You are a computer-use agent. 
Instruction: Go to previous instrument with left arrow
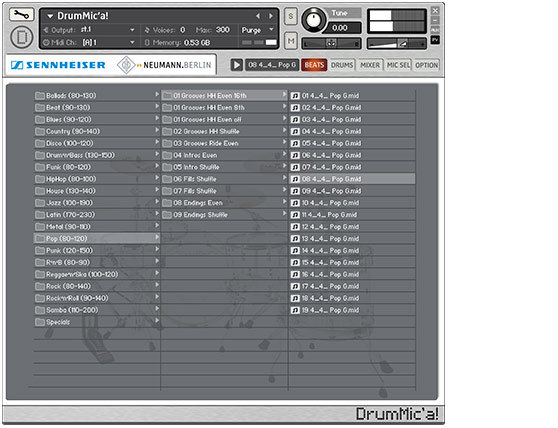tap(258, 16)
